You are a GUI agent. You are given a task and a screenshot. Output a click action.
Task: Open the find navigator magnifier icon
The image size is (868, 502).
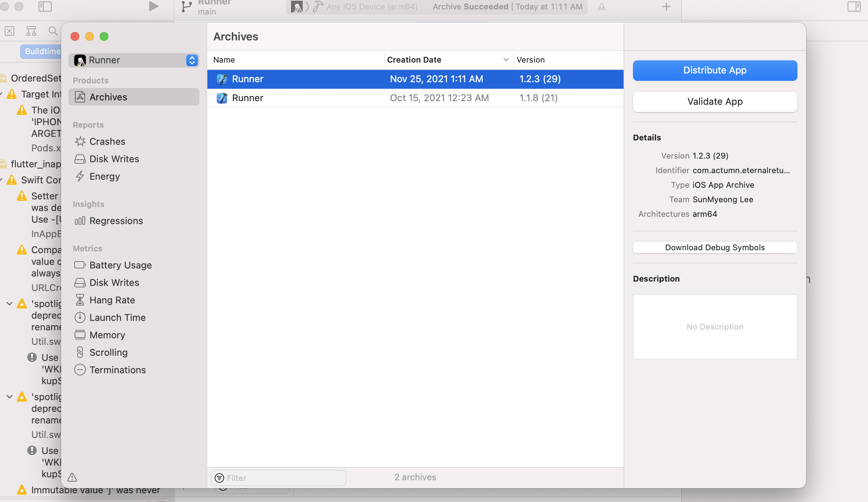(53, 31)
